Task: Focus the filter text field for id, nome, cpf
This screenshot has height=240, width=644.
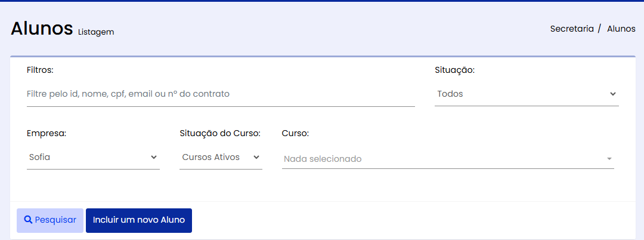Action: tap(221, 94)
